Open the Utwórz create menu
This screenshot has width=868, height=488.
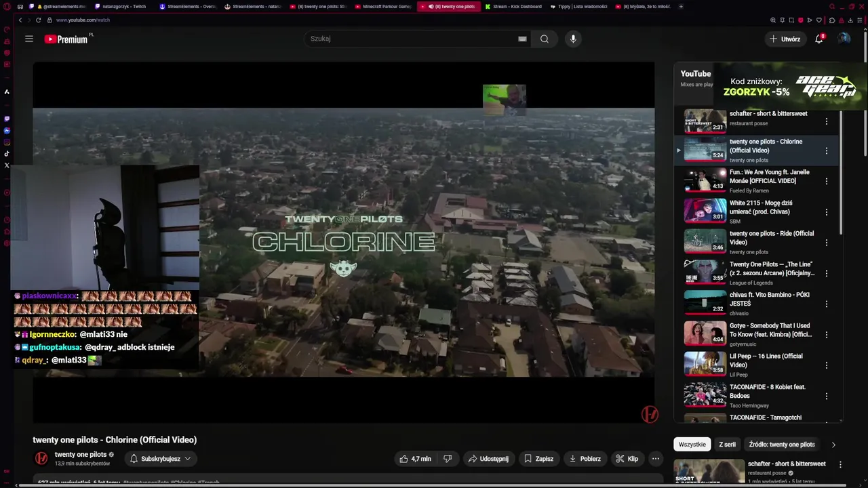(785, 39)
